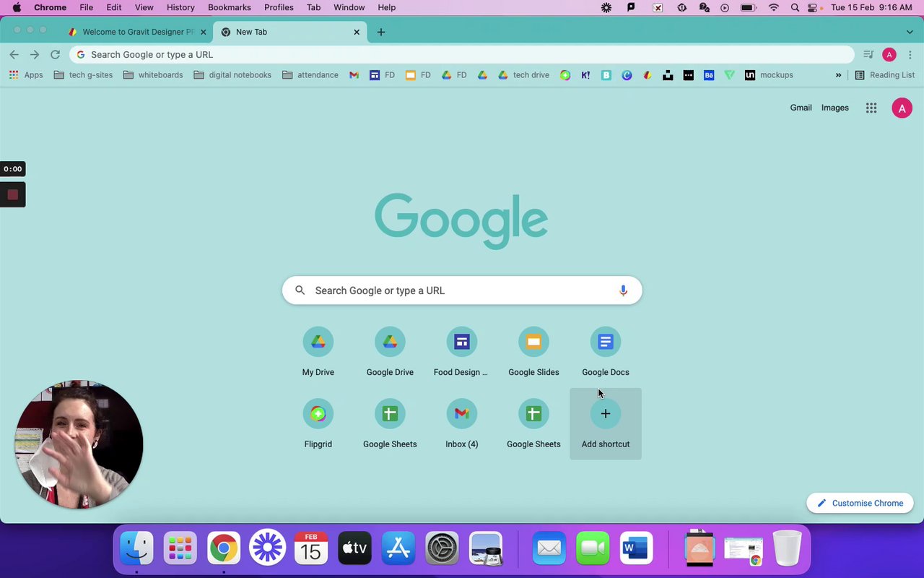Open the Flipgrid shortcut
924x578 pixels.
(318, 424)
